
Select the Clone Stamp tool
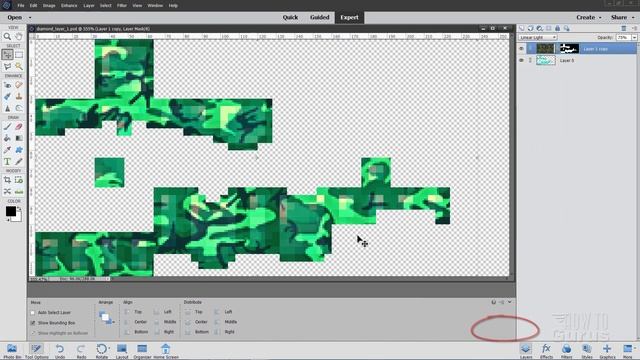(x=19, y=97)
